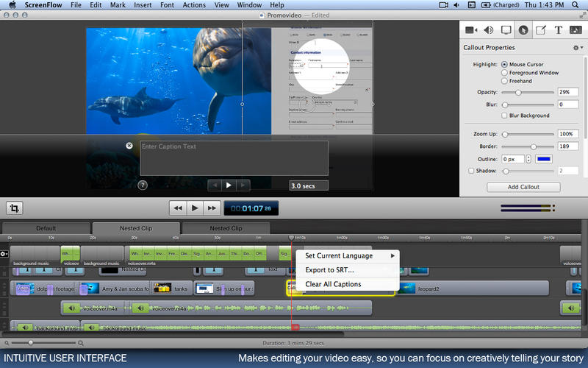Open the Annotations properties icon

(x=541, y=30)
